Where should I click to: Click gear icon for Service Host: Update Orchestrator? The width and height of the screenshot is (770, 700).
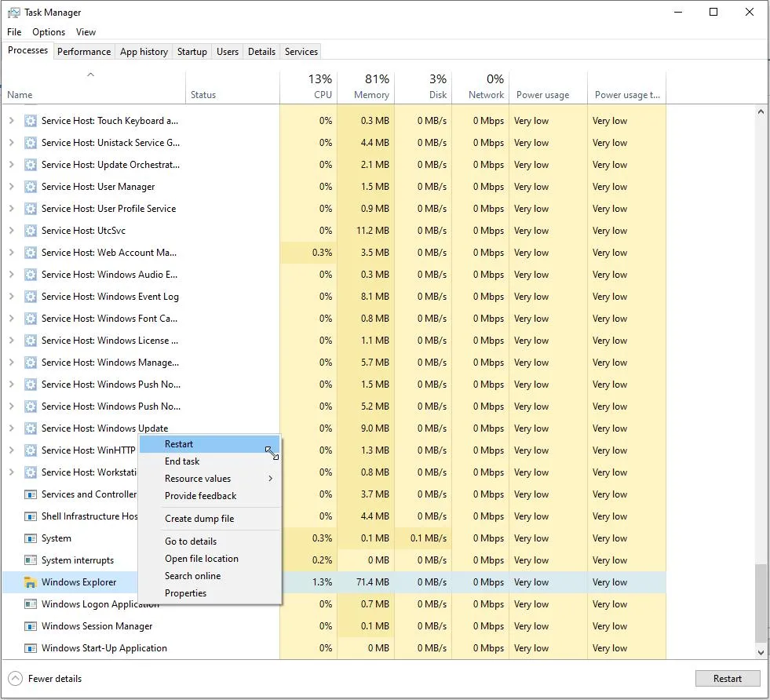[x=31, y=165]
